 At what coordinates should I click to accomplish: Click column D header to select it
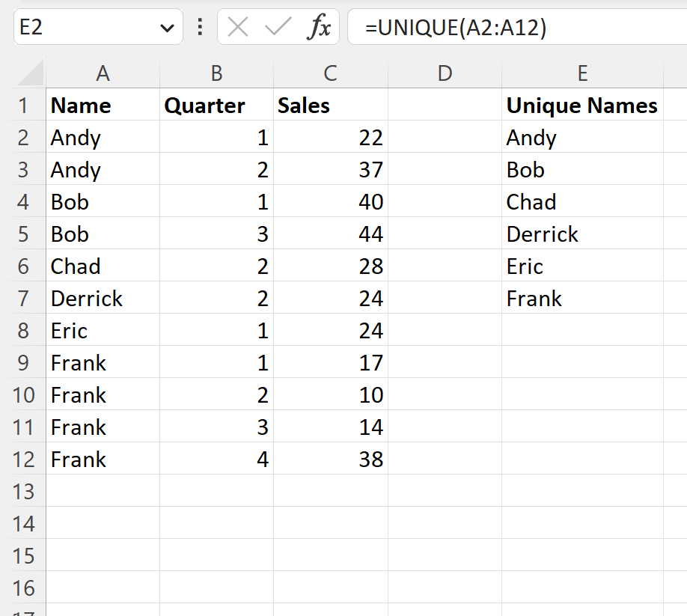click(445, 73)
